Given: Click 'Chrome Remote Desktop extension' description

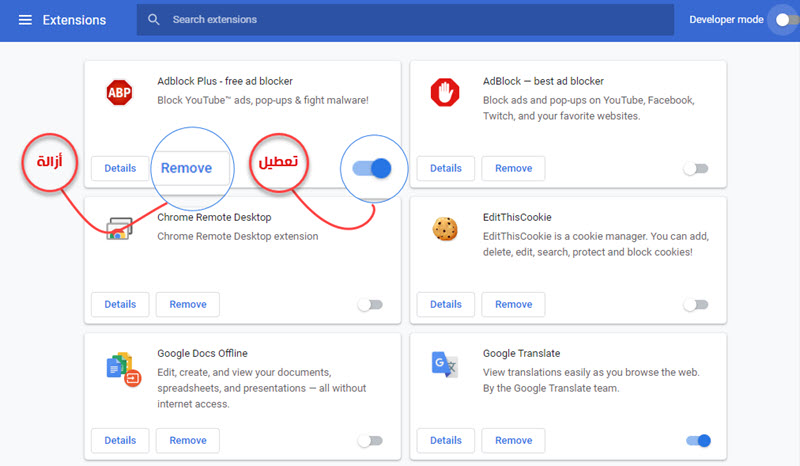Looking at the screenshot, I should [x=238, y=236].
